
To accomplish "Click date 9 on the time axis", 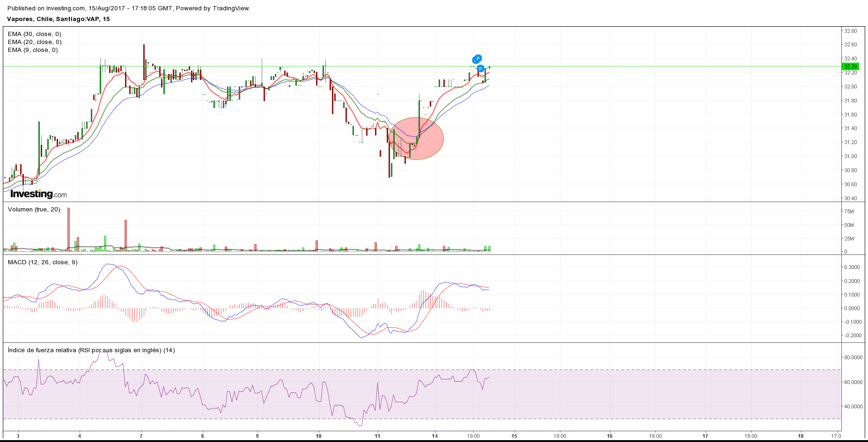I will tap(257, 436).
